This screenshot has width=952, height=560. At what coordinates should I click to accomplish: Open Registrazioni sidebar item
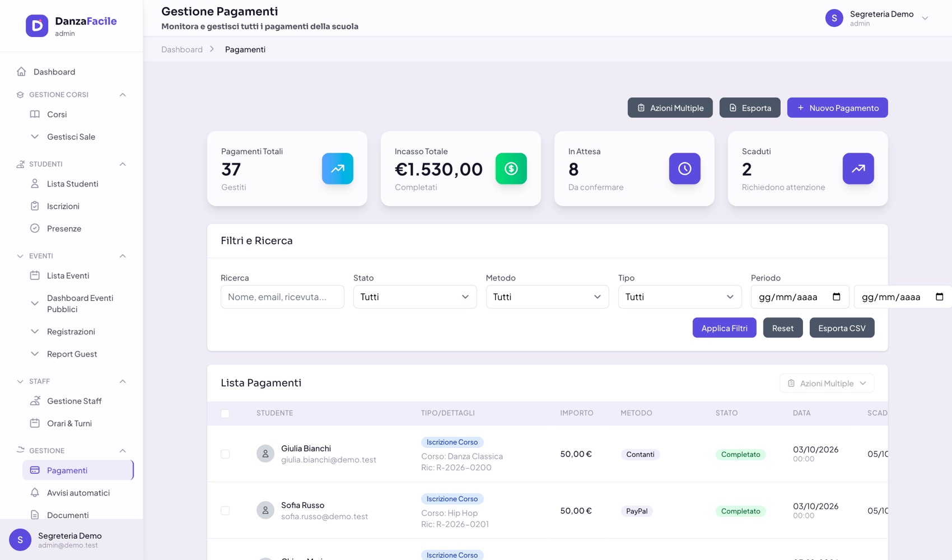pos(78,332)
